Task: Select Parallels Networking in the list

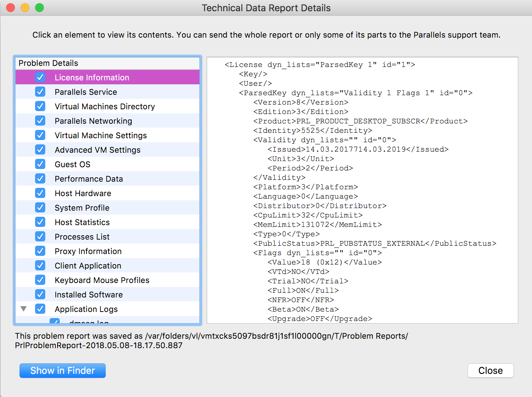Action: click(x=93, y=121)
